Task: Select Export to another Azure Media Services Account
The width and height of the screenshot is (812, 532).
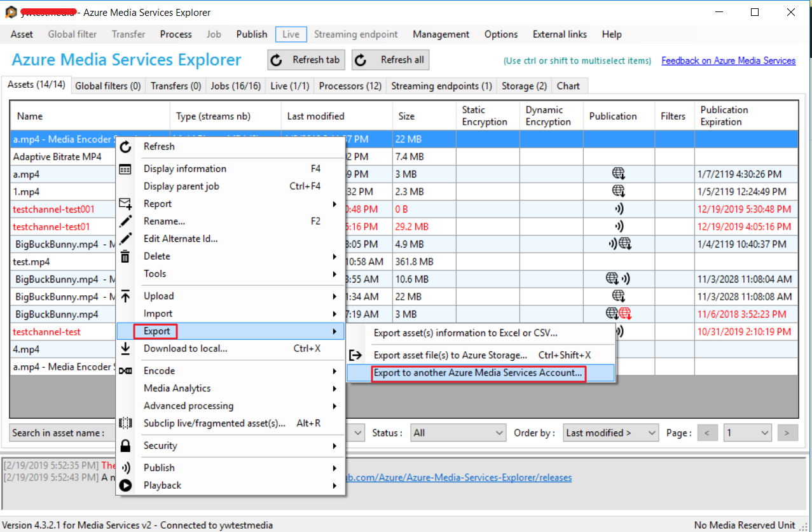Action: (478, 374)
